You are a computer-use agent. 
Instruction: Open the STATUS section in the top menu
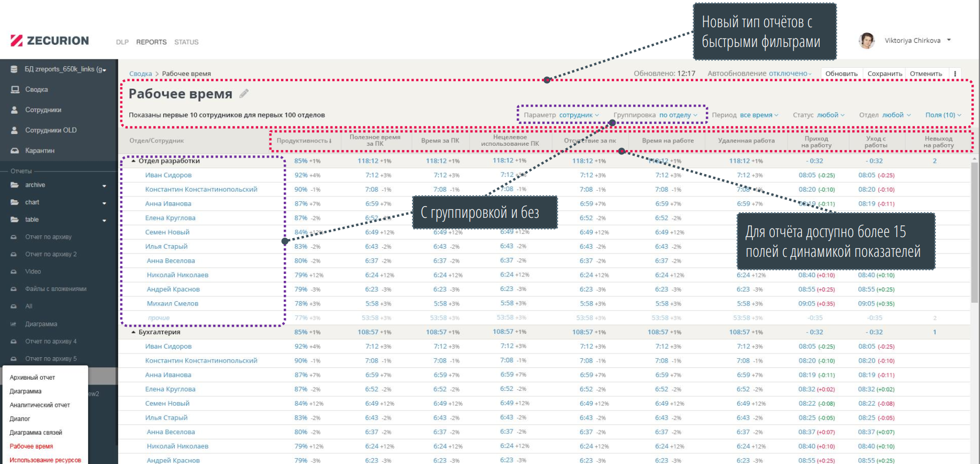tap(186, 42)
